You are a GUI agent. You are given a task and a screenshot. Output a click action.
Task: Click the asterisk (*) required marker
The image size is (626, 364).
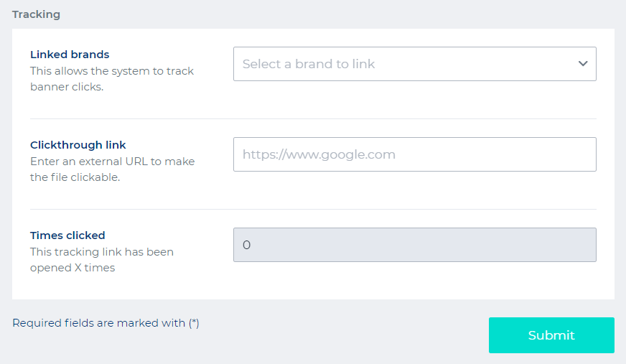[x=194, y=323]
